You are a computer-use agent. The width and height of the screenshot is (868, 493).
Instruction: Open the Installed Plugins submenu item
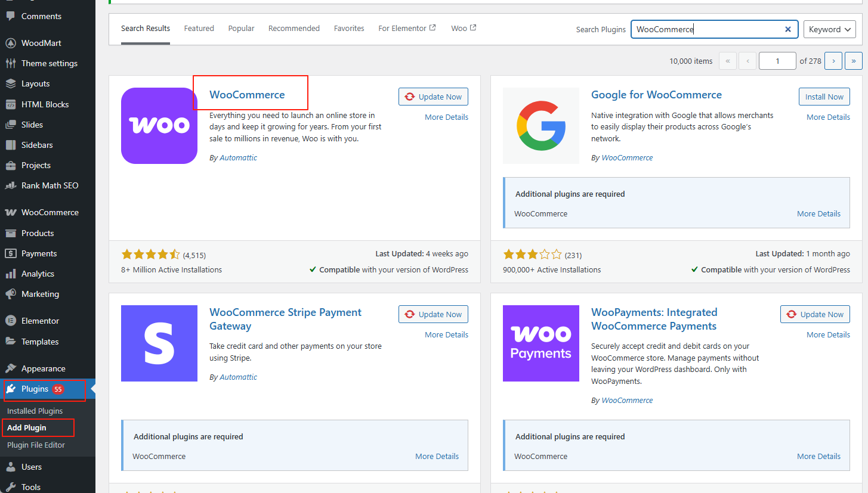coord(34,411)
